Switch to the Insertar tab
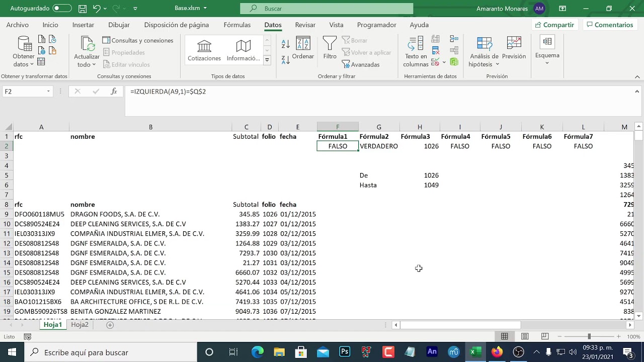Viewport: 644px width, 362px height. coord(83,25)
